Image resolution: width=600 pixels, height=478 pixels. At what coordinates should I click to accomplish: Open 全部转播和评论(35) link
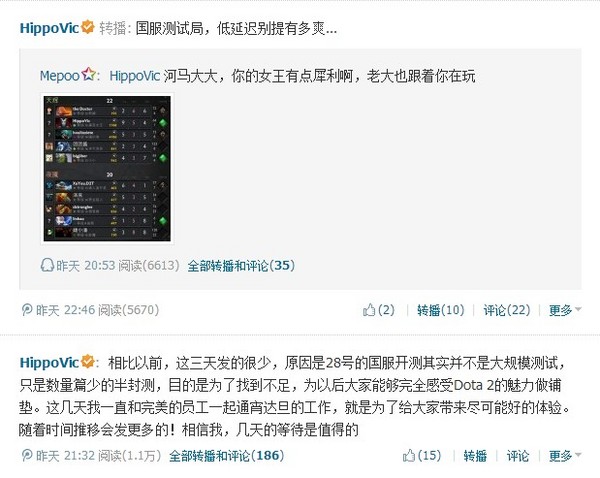coord(241,265)
